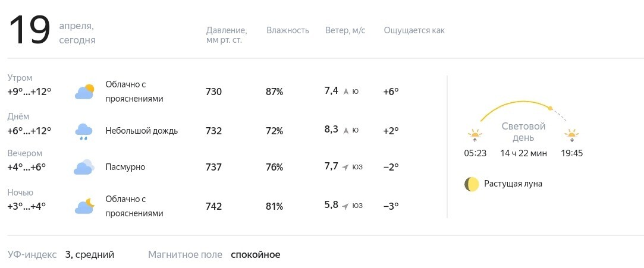Click the Давление column header
Screen dimensions: 644x268
[227, 35]
